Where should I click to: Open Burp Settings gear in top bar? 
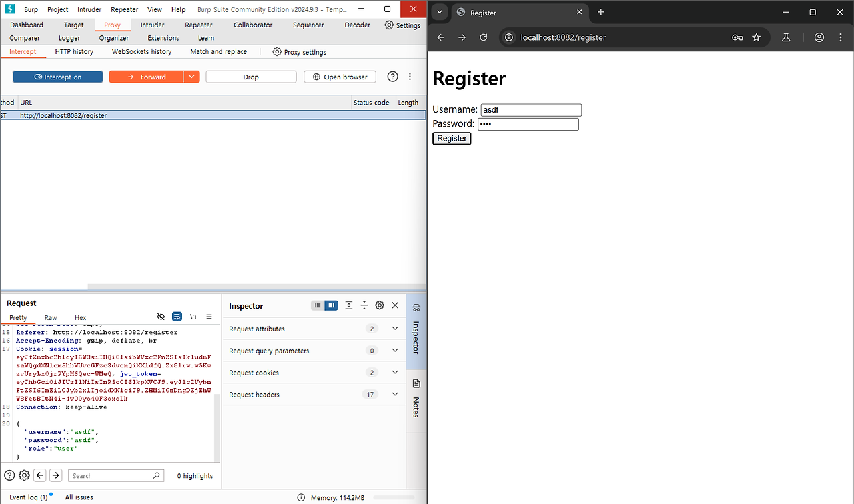(403, 25)
